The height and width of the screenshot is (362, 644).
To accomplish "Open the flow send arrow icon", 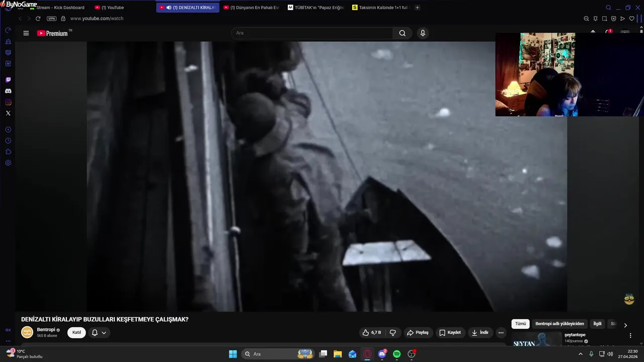I will point(622,19).
